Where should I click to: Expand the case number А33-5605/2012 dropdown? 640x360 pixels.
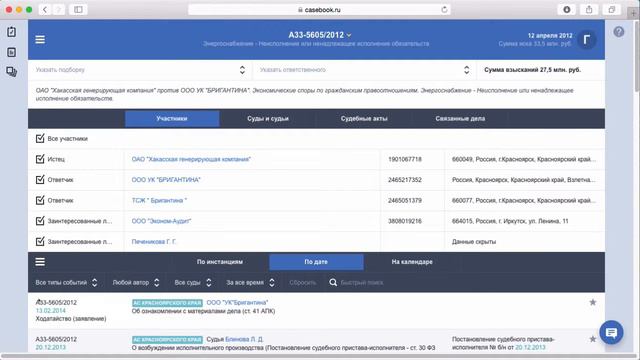coord(320,35)
